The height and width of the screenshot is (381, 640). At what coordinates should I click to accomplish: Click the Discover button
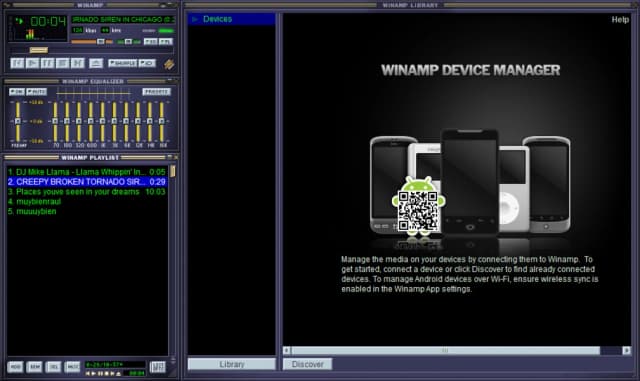[307, 364]
